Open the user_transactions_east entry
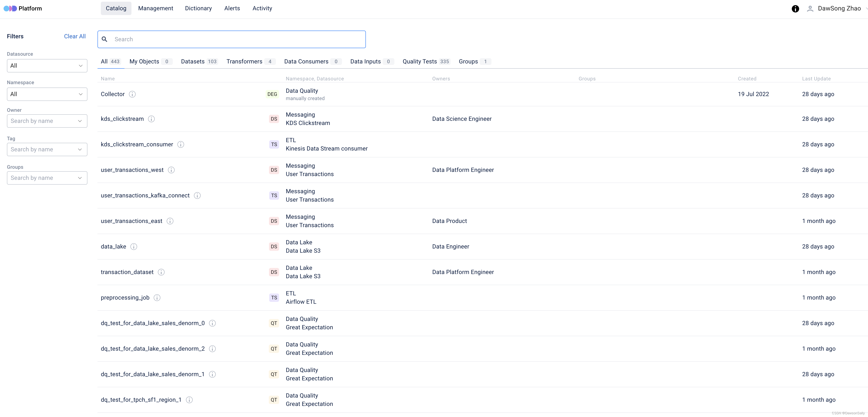Viewport: 868px width, 417px height. pos(131,221)
